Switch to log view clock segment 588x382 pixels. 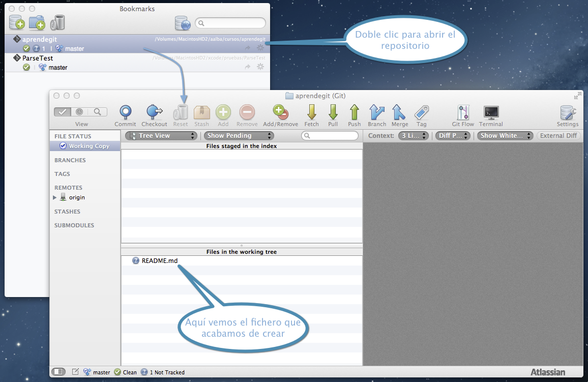79,112
